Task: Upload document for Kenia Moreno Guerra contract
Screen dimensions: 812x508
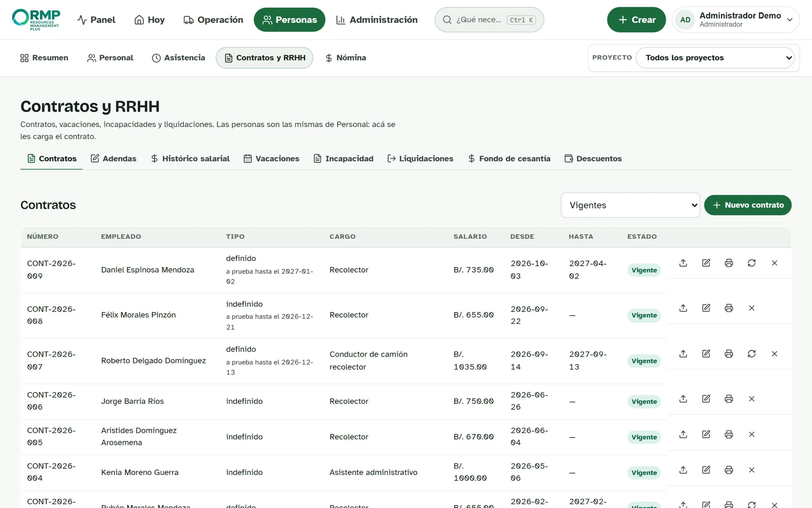Action: 683,470
